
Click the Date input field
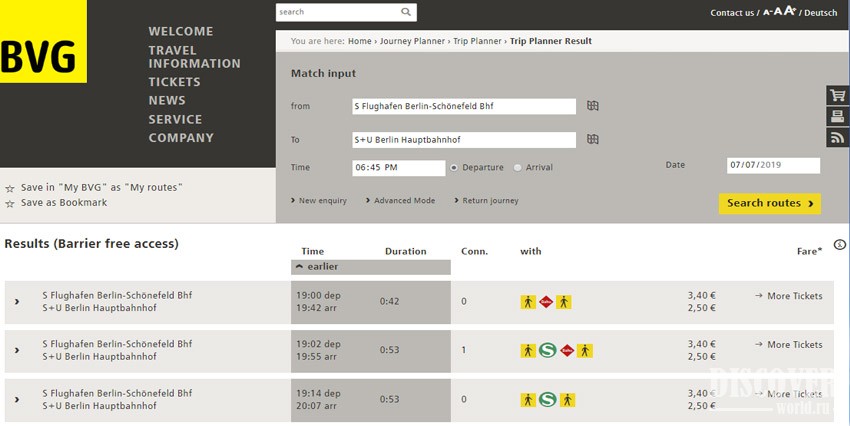click(x=773, y=165)
